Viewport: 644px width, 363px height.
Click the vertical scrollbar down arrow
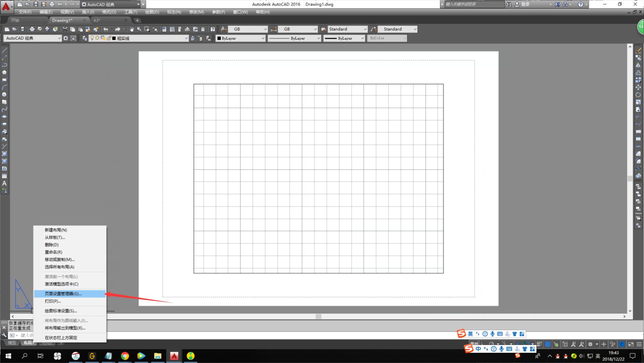tap(630, 311)
